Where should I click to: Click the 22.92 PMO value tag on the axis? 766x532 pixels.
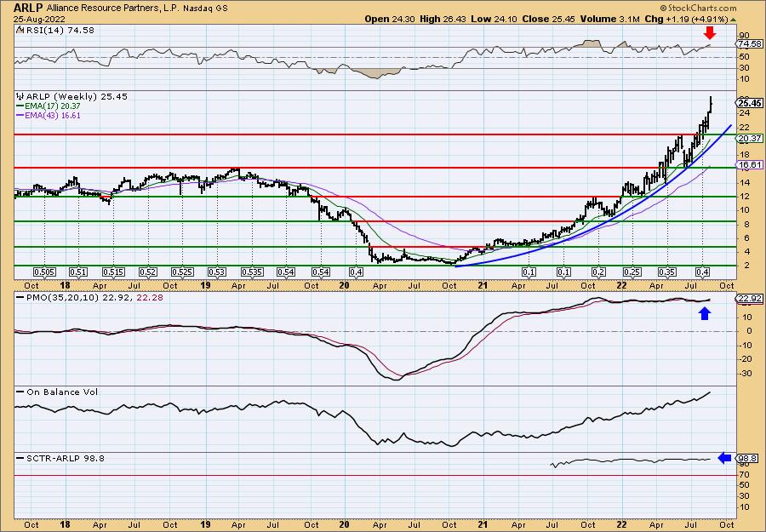point(750,299)
